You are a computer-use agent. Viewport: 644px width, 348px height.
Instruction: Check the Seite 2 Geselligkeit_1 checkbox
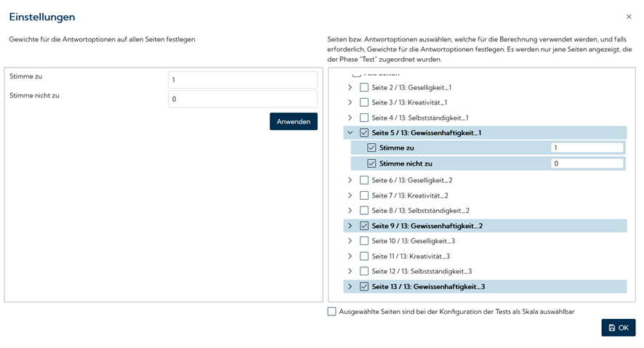[364, 87]
